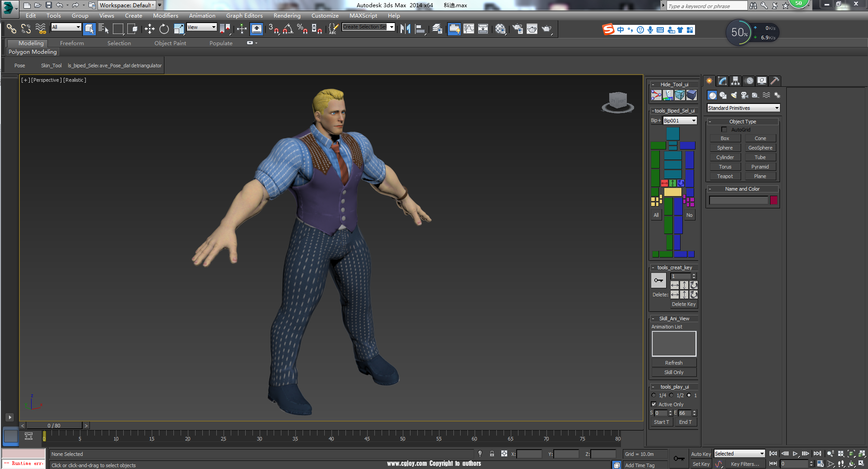Click the object color swatch
The width and height of the screenshot is (868, 469).
[x=774, y=200]
